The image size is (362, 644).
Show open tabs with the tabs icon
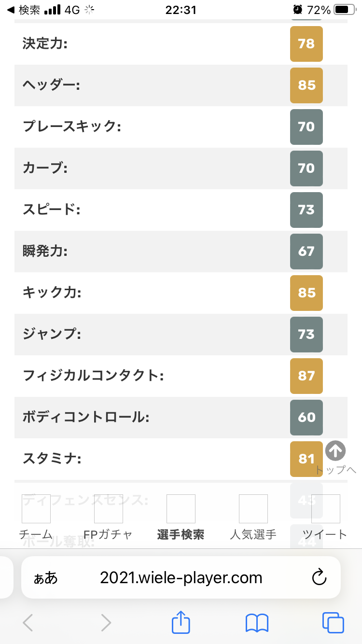(333, 623)
